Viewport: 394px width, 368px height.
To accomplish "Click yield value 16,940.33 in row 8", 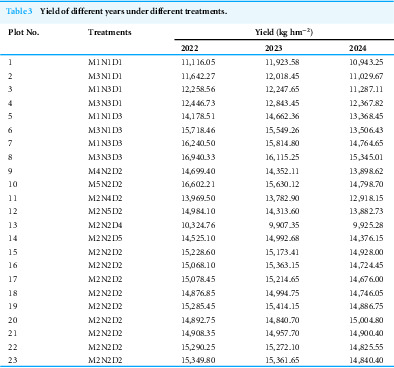I will 198,157.
